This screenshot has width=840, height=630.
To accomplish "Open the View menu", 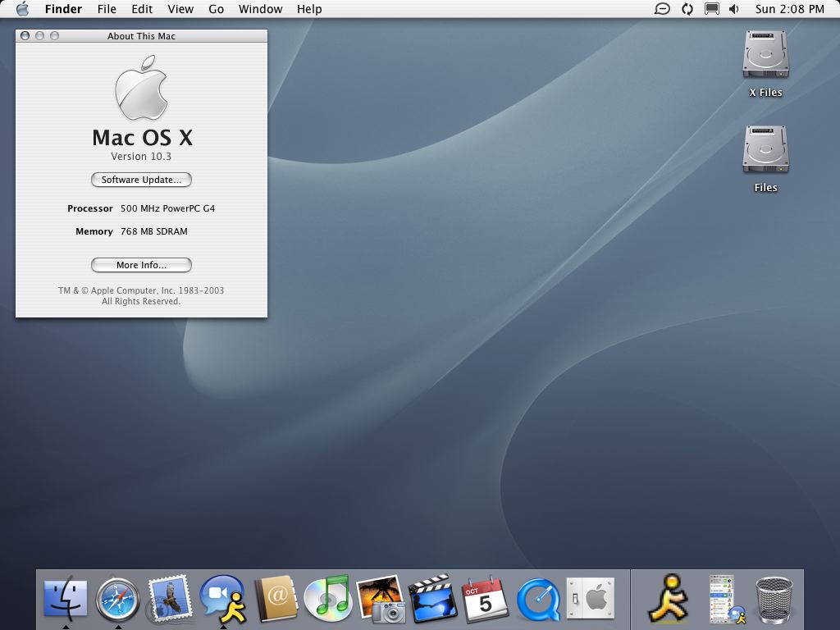I will click(180, 9).
